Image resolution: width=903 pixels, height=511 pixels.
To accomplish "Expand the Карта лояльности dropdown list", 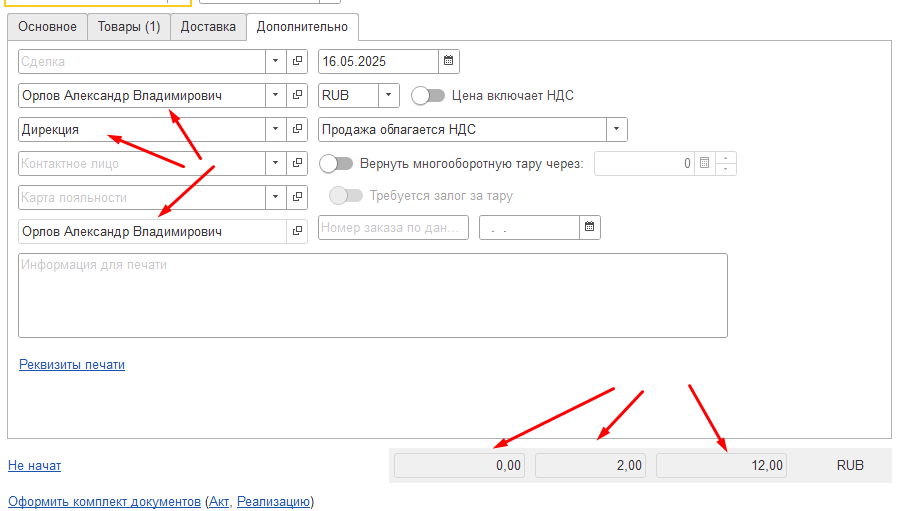I will coord(276,197).
